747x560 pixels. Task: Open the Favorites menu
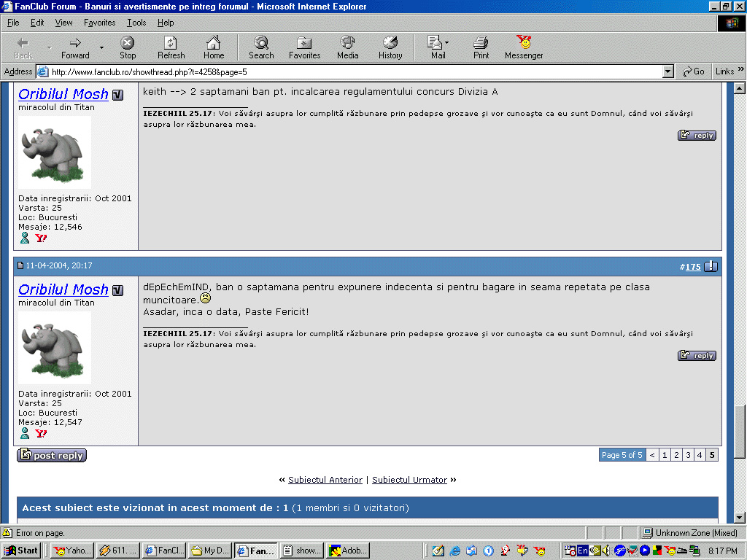click(x=99, y=23)
